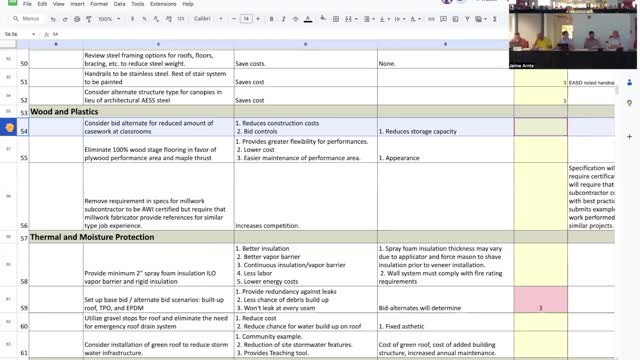Select the outlined priority cell in row 54
The width and height of the screenshot is (640, 360).
(x=540, y=127)
